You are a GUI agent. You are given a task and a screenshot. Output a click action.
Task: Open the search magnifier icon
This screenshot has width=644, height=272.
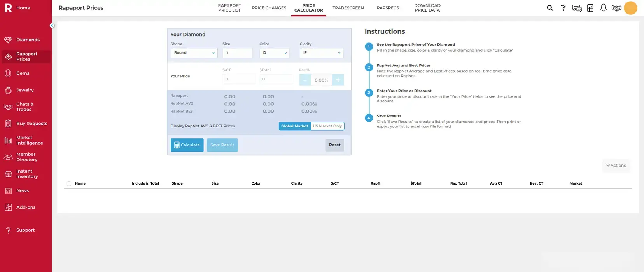pos(550,8)
